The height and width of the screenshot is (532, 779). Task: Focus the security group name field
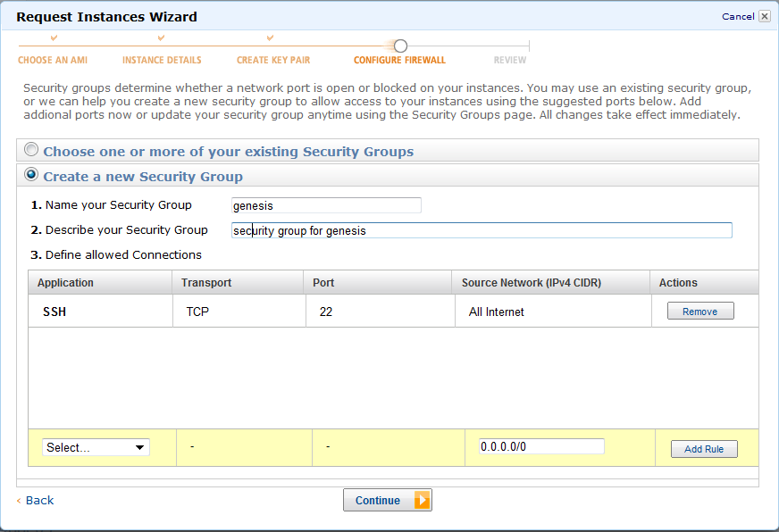[326, 205]
